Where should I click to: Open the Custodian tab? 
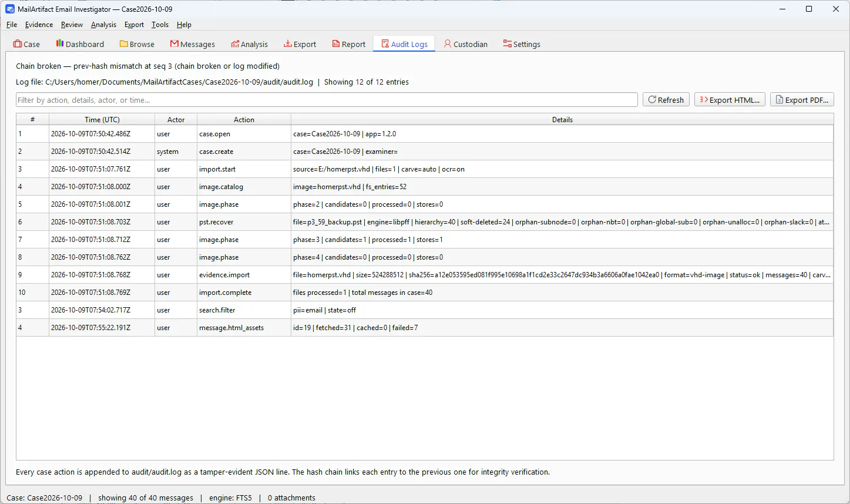(466, 44)
